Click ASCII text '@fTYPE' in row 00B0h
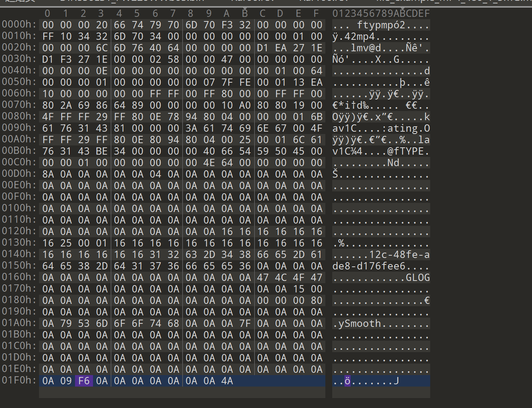 coord(406,151)
